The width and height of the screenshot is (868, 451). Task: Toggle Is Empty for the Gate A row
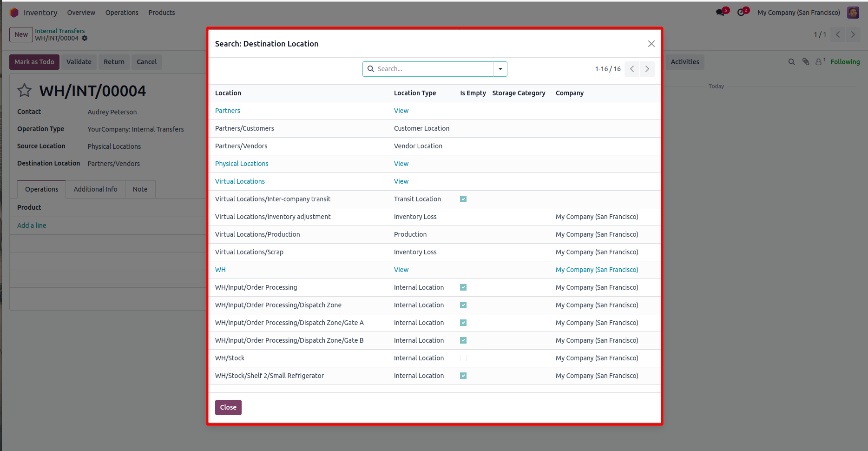click(x=463, y=323)
